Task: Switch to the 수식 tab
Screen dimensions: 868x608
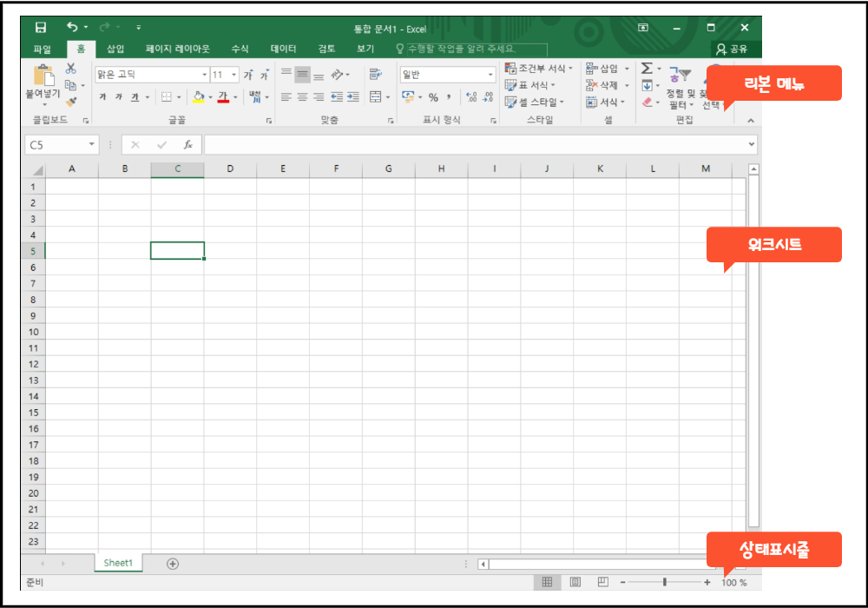Action: tap(240, 49)
